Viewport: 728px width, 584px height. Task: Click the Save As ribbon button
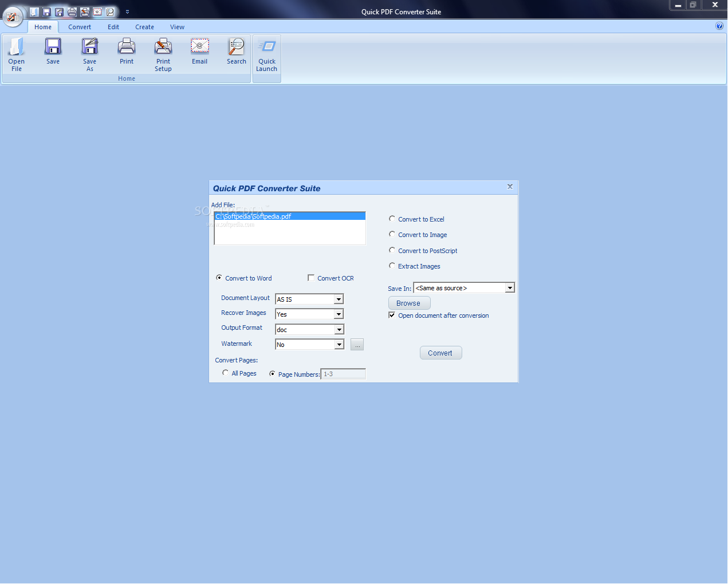point(90,54)
